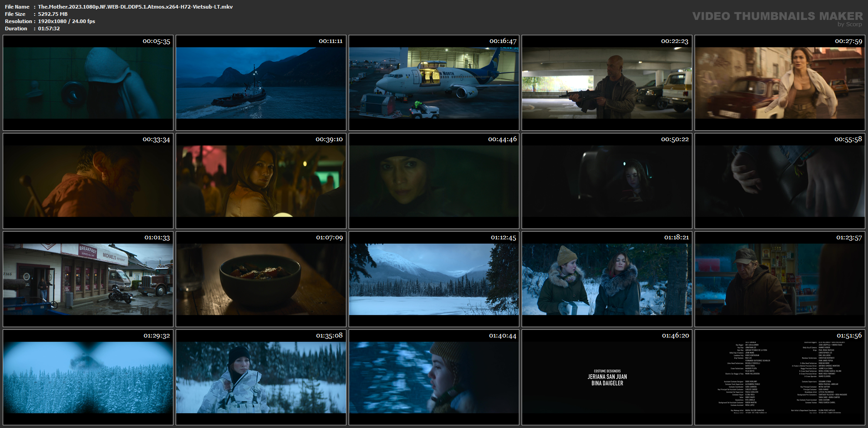Select the man in orange jacket thumbnail
Screen dimensions: 868x428
point(88,181)
